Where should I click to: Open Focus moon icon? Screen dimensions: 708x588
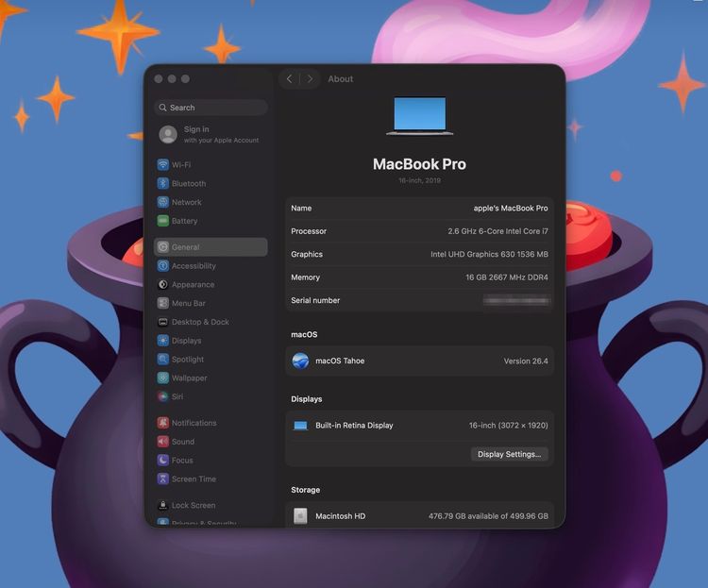click(163, 461)
